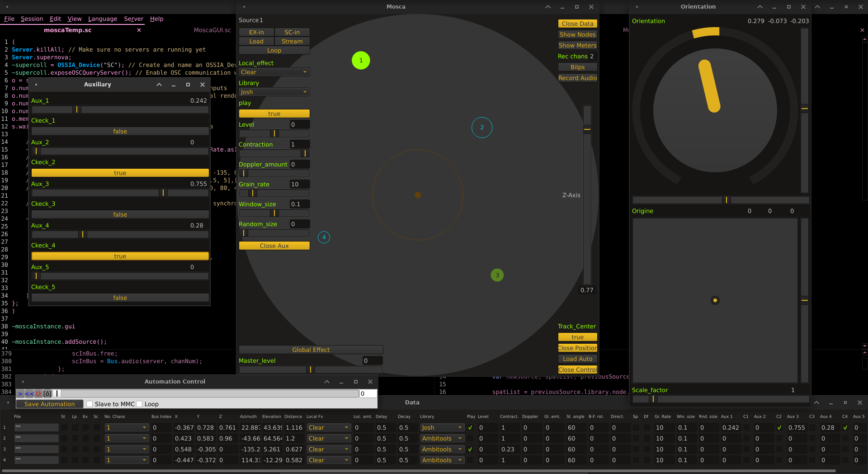Adjust the Z-Axis vertical slider

(587, 194)
